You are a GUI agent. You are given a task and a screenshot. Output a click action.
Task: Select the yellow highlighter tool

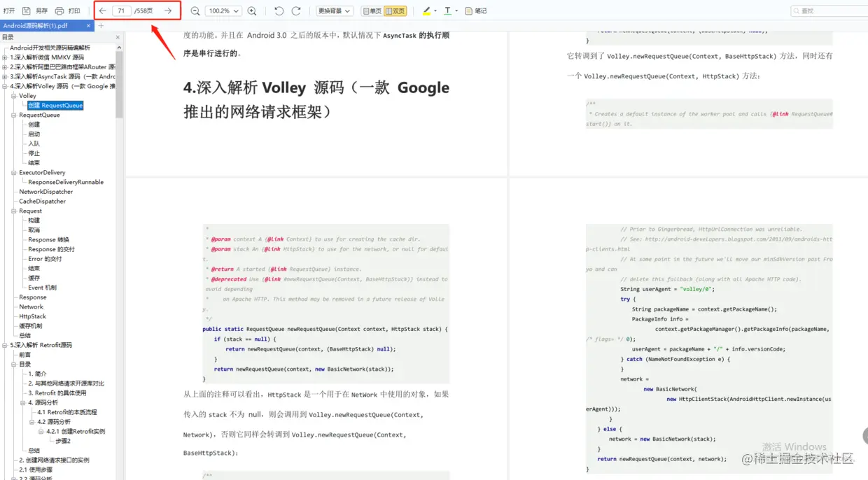coord(427,11)
